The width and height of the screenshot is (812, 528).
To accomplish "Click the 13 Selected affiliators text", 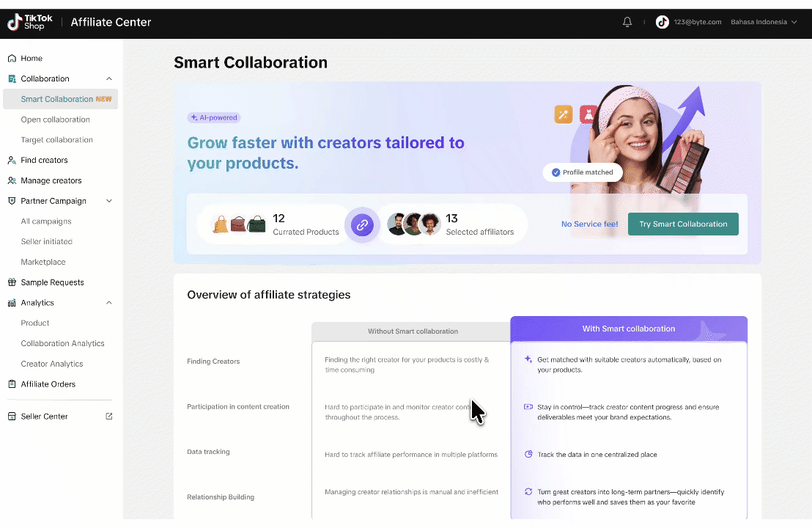I will [479, 225].
